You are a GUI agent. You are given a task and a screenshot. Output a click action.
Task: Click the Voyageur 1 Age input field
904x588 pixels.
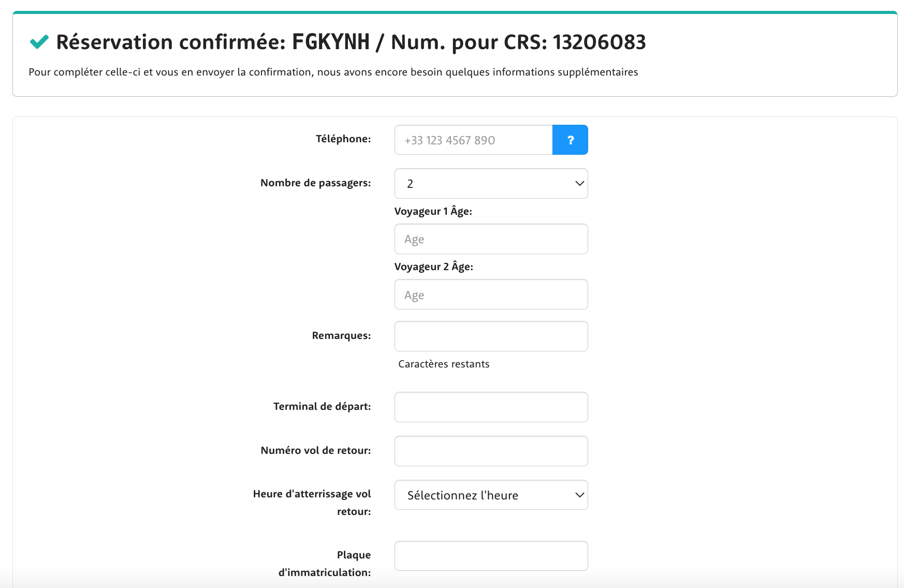pos(491,239)
